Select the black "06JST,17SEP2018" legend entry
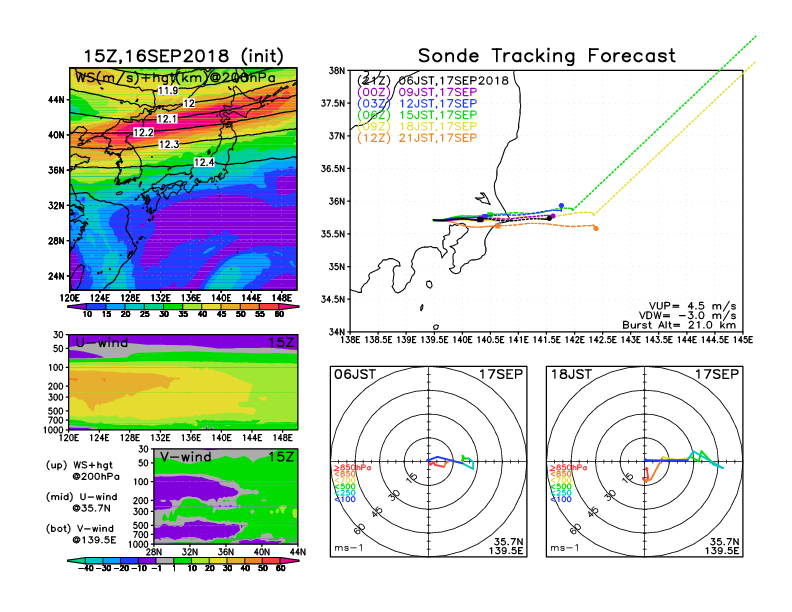 [454, 80]
